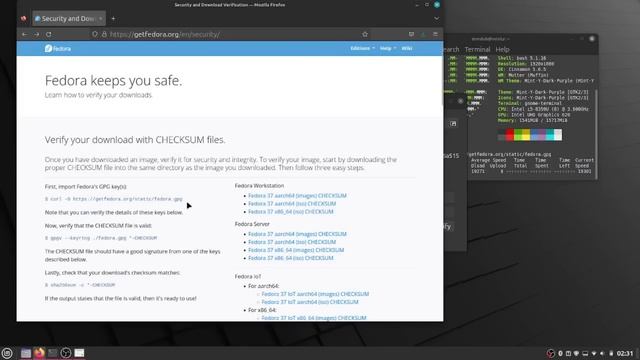Open the list all tabs chevron
The width and height of the screenshot is (640, 360).
coord(436,18)
